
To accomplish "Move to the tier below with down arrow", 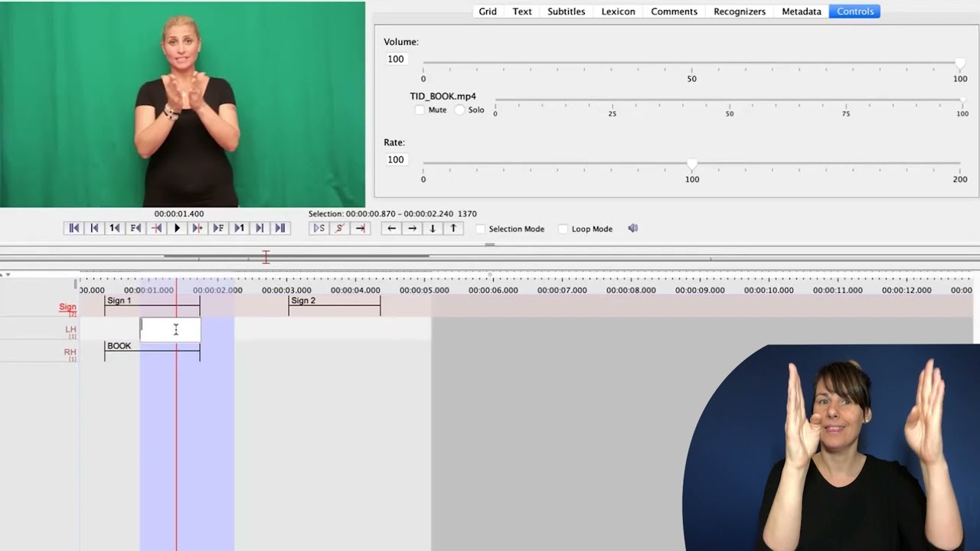I will tap(433, 228).
